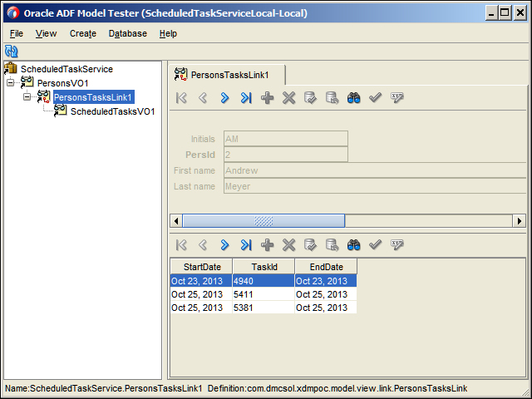Screen dimensions: 532x399
Task: Go to first record in upper toolbar
Action: [x=181, y=98]
